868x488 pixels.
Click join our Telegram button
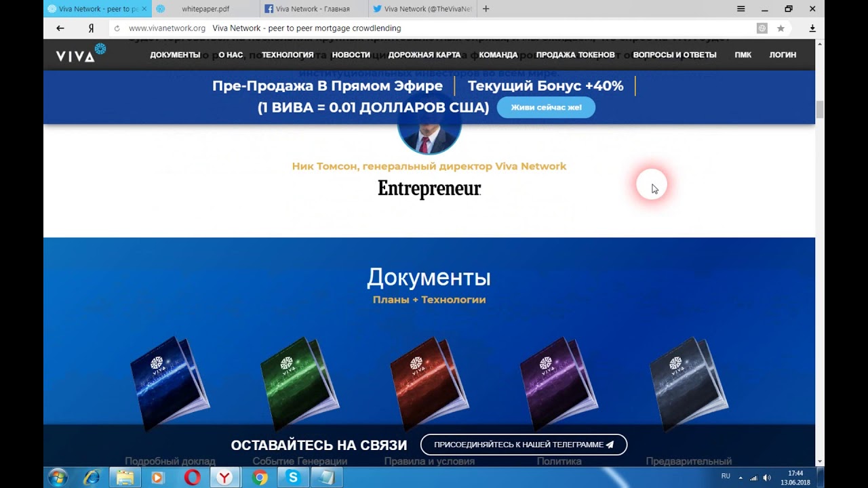point(524,445)
